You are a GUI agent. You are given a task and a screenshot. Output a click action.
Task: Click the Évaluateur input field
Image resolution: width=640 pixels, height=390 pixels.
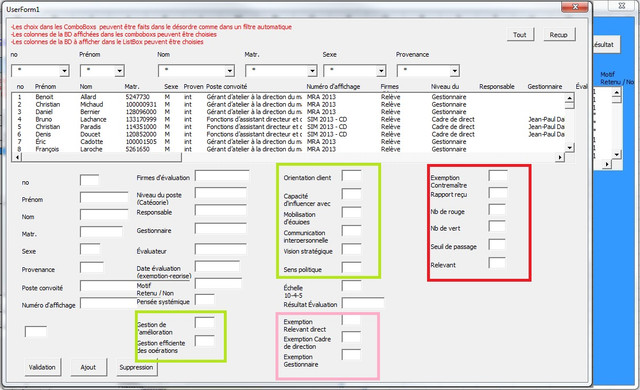(x=221, y=249)
